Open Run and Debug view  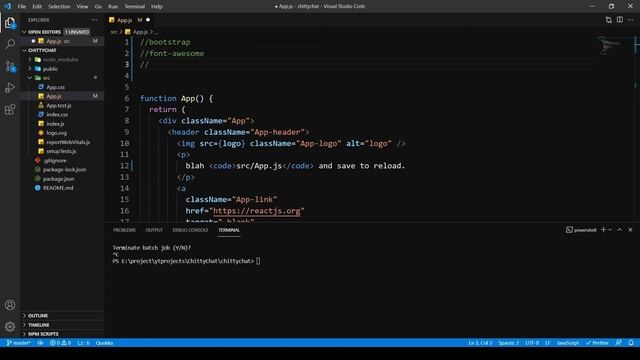[x=10, y=87]
